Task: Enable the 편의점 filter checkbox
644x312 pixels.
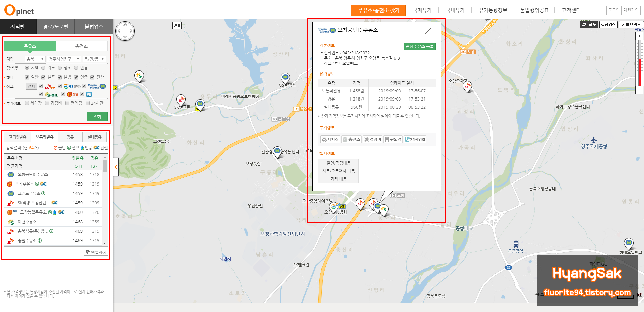Action: tap(67, 103)
